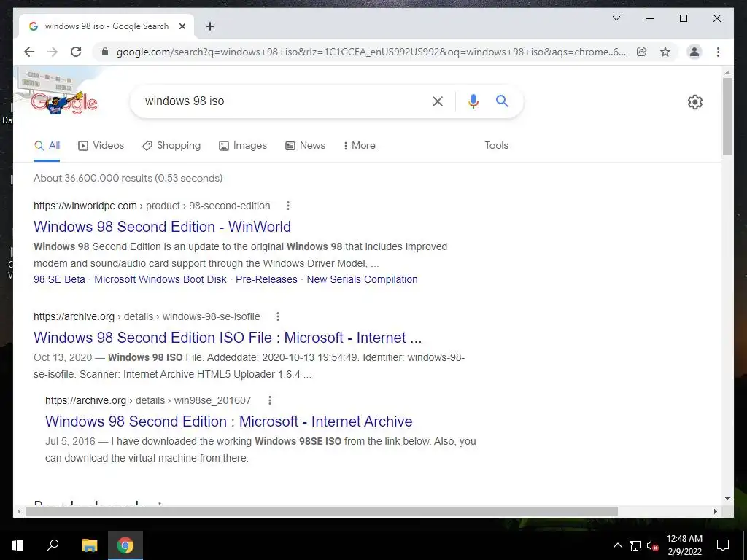This screenshot has height=560, width=747.
Task: Open taskbar search magnifier
Action: tap(53, 545)
